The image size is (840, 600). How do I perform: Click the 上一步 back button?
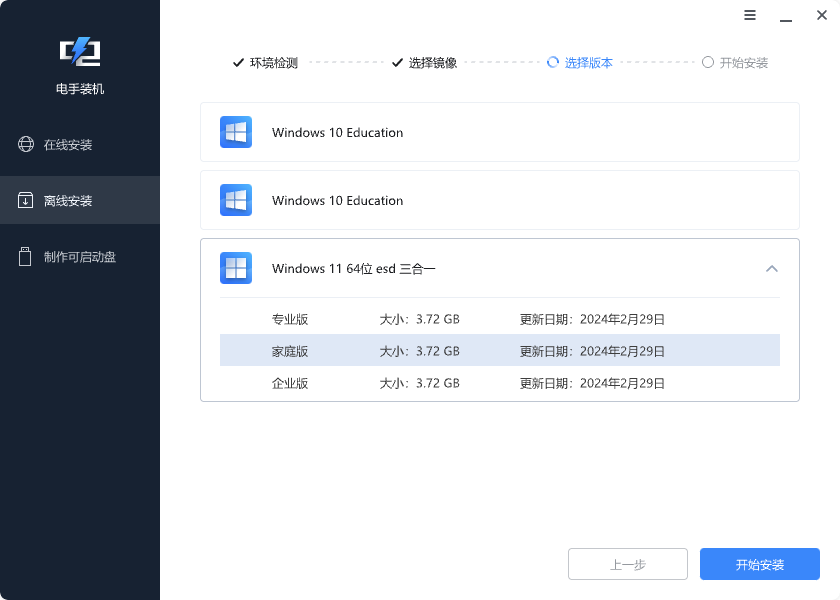[x=627, y=564]
